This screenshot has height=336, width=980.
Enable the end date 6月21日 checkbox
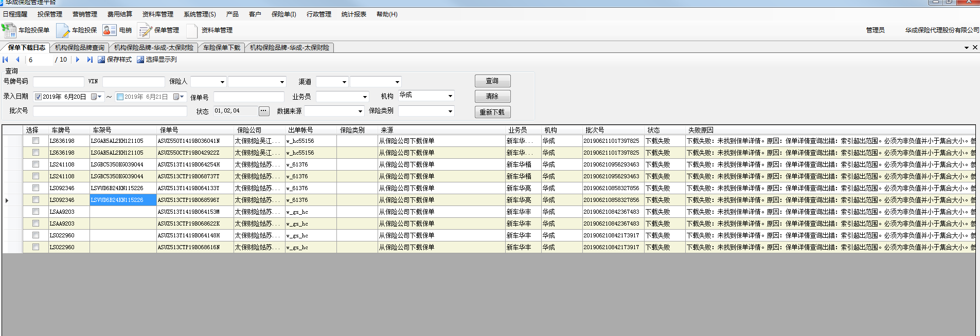click(120, 97)
